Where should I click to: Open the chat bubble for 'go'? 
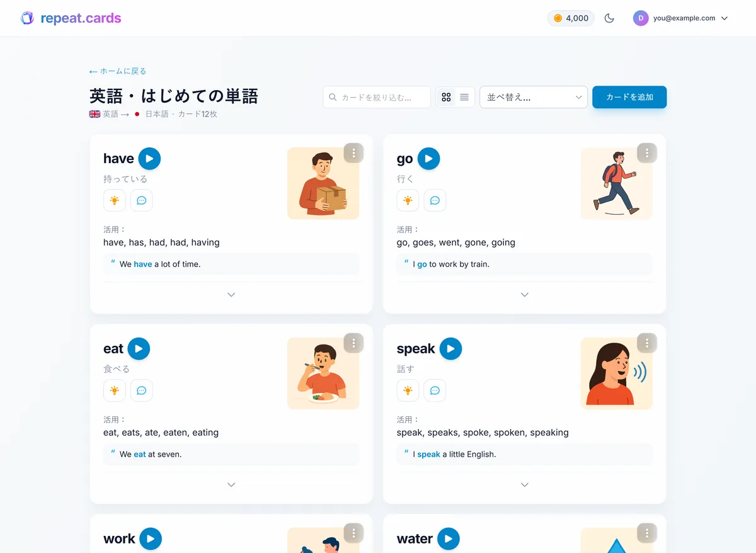pyautogui.click(x=435, y=200)
